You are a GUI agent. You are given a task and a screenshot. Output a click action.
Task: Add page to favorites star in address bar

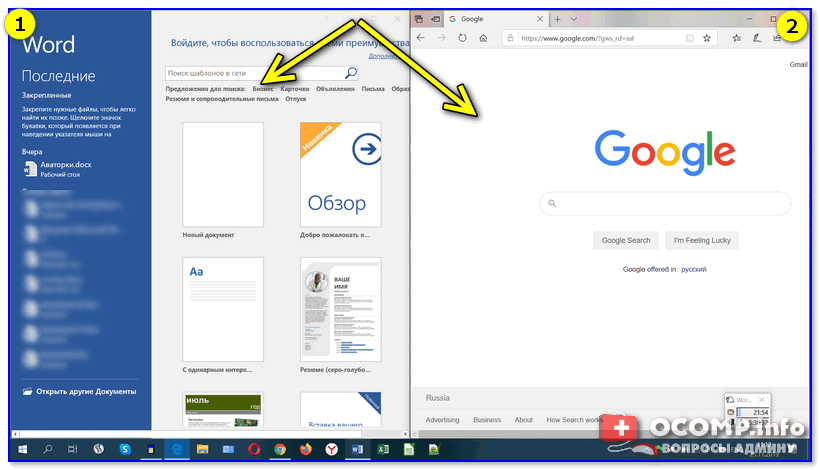pyautogui.click(x=707, y=38)
